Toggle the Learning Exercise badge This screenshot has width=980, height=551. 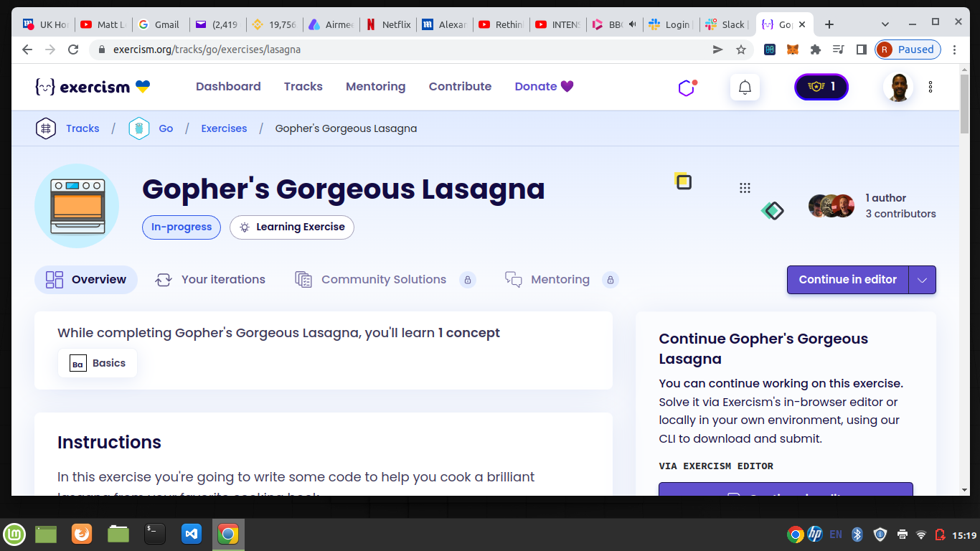291,227
